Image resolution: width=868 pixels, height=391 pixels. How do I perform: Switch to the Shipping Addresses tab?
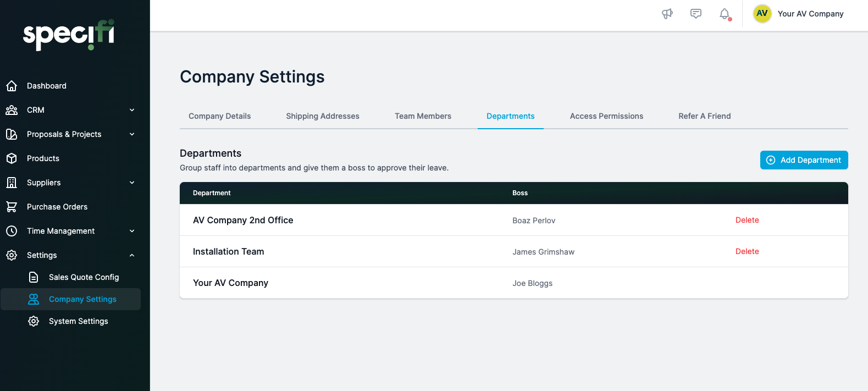click(323, 116)
